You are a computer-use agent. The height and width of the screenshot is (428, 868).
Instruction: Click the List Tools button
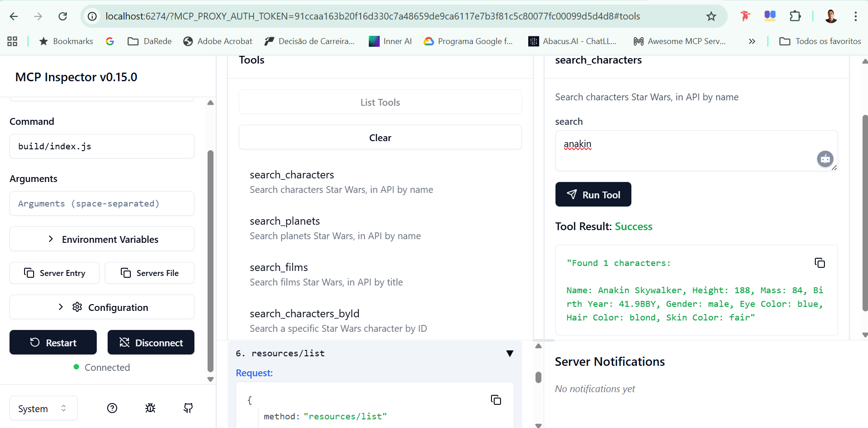(x=380, y=102)
